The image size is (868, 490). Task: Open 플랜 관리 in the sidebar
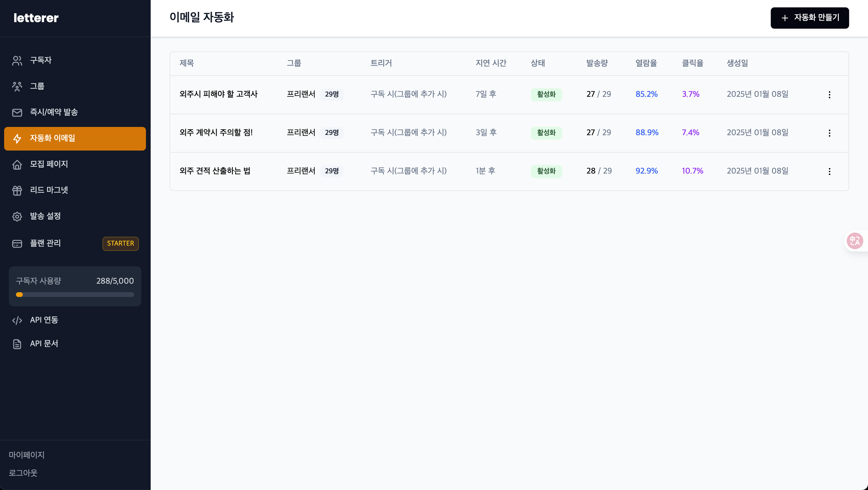(75, 244)
